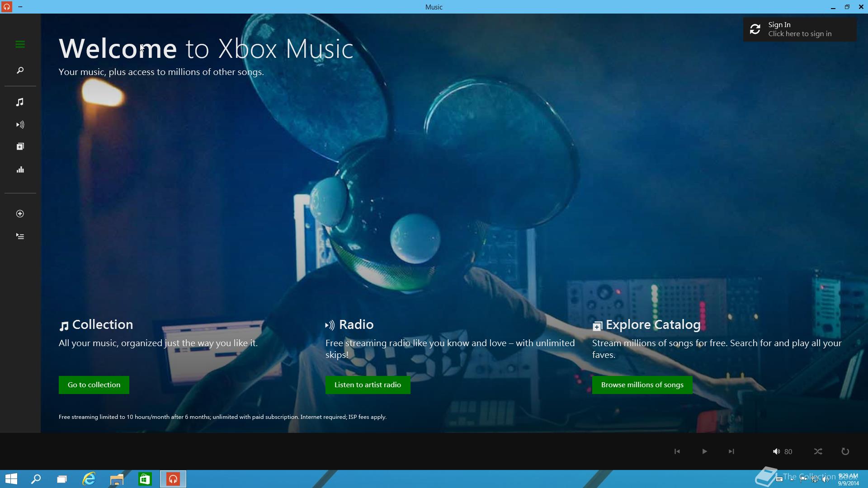Click Go to collection button
The height and width of the screenshot is (488, 868).
click(94, 385)
